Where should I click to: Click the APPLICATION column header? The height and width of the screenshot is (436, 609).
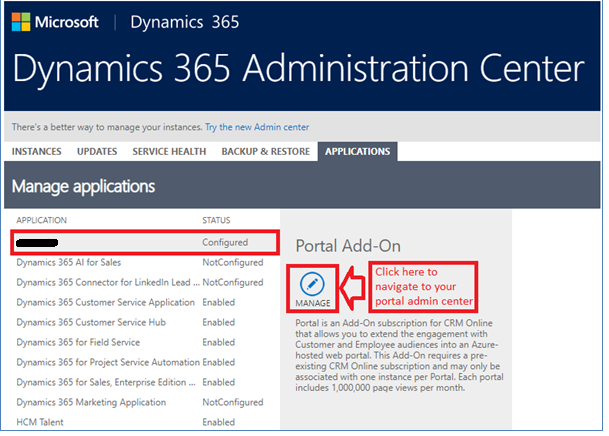tap(42, 220)
